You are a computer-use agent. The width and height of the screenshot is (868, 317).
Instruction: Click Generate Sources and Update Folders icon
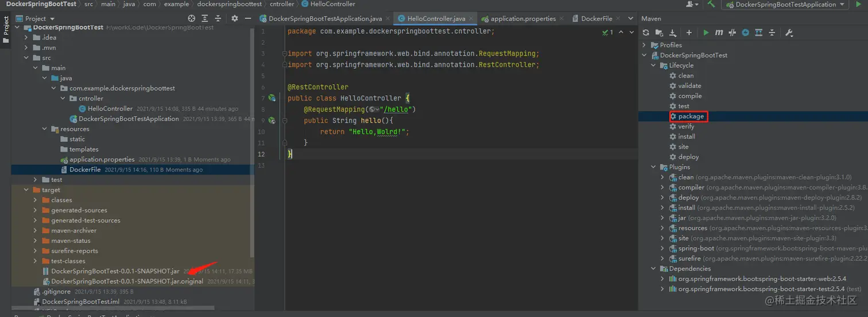coord(660,33)
